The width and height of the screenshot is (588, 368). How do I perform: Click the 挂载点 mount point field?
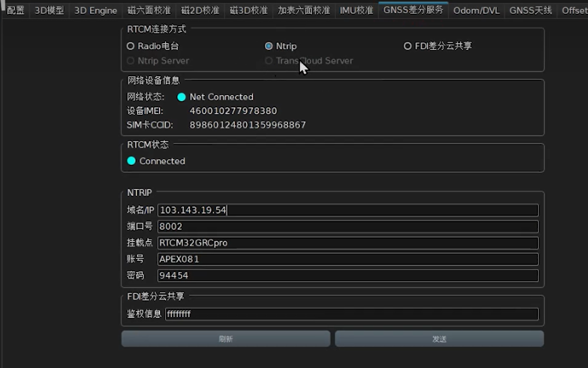(348, 243)
